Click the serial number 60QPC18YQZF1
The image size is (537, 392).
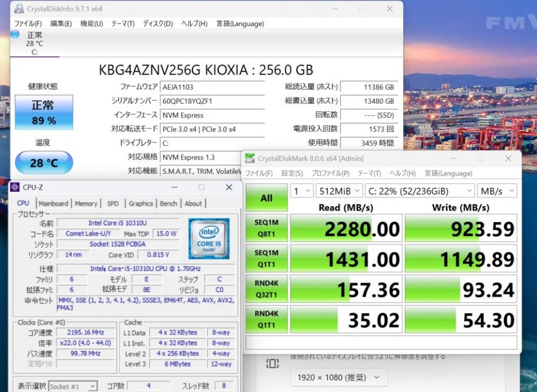point(212,101)
